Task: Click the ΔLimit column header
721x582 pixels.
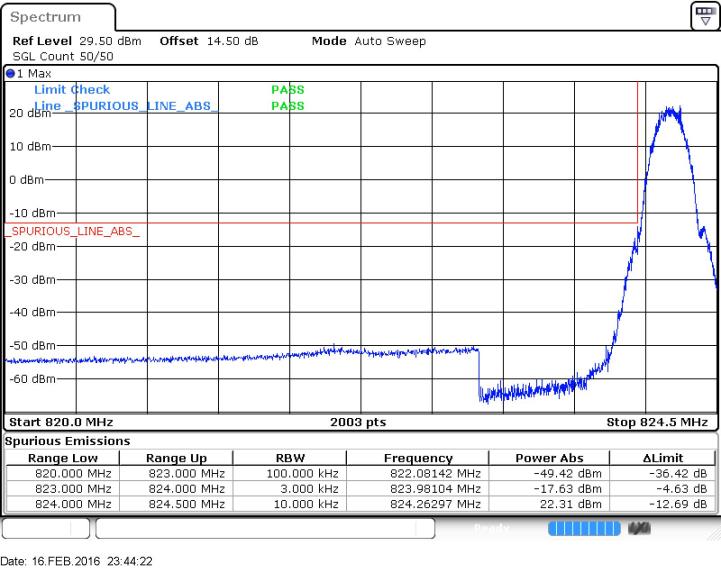Action: (x=663, y=458)
